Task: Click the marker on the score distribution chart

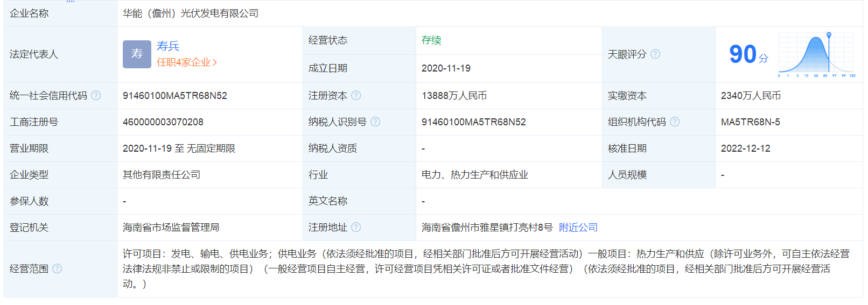Action: (829, 35)
